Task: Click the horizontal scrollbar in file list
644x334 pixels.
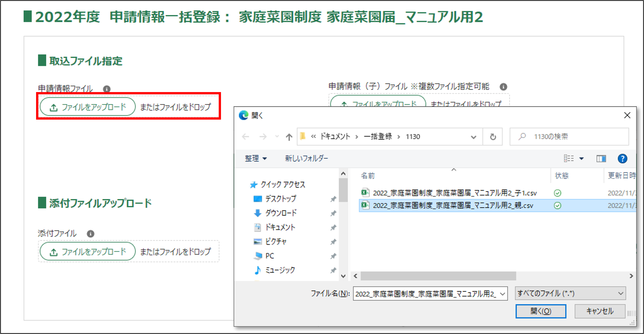Action: click(438, 276)
